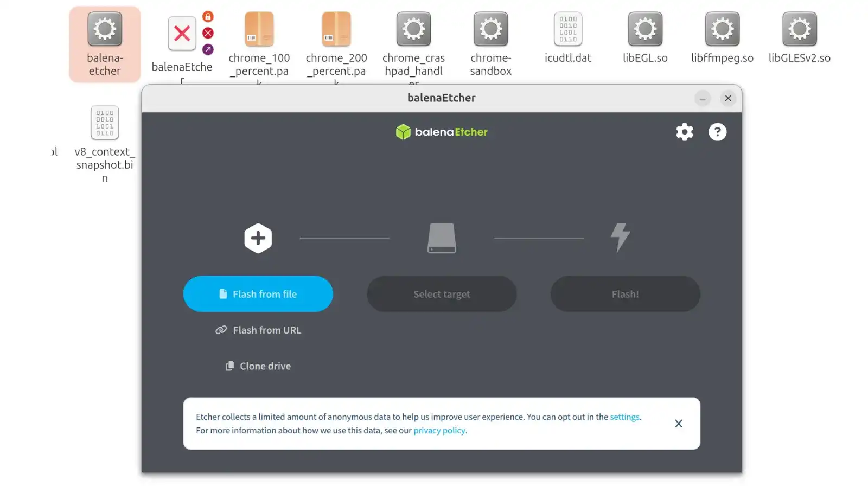Choose Flash from URL option
The image size is (868, 486).
pyautogui.click(x=258, y=330)
